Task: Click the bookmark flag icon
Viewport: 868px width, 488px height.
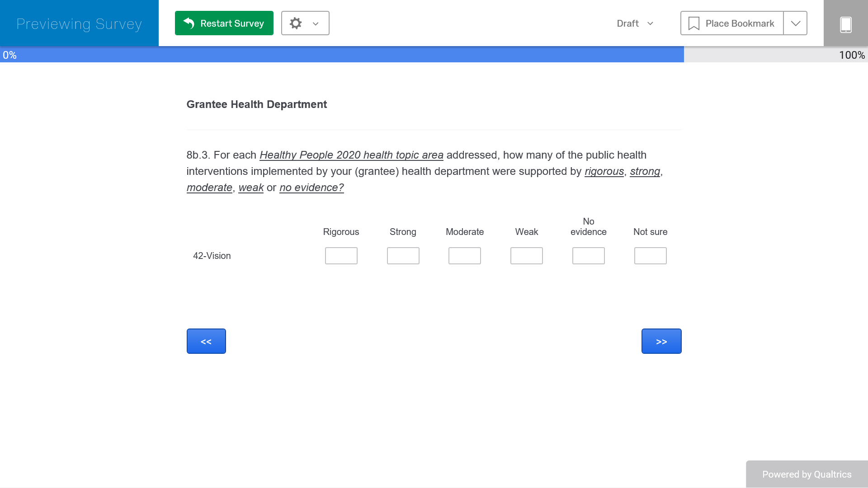Action: point(693,23)
